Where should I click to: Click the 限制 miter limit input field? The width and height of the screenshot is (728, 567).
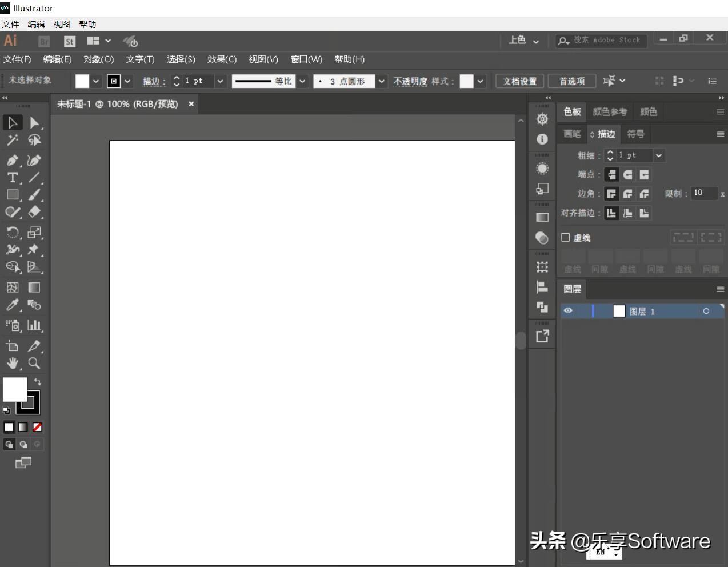704,193
